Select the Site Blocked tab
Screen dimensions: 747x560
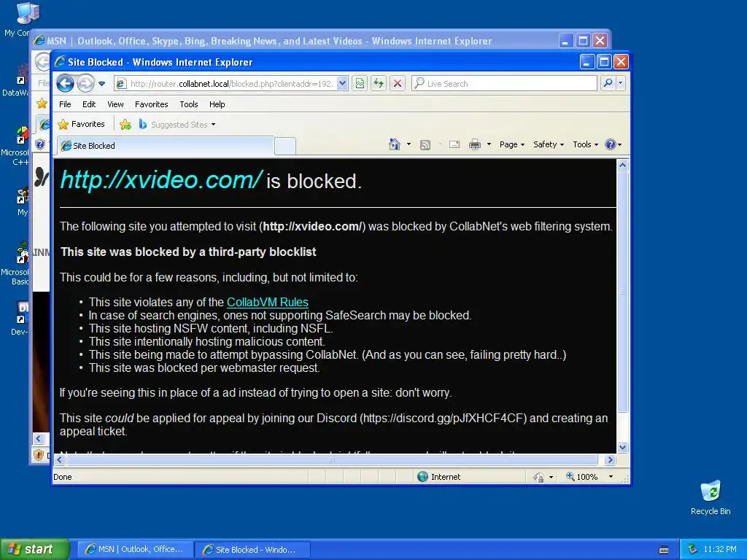[x=166, y=146]
